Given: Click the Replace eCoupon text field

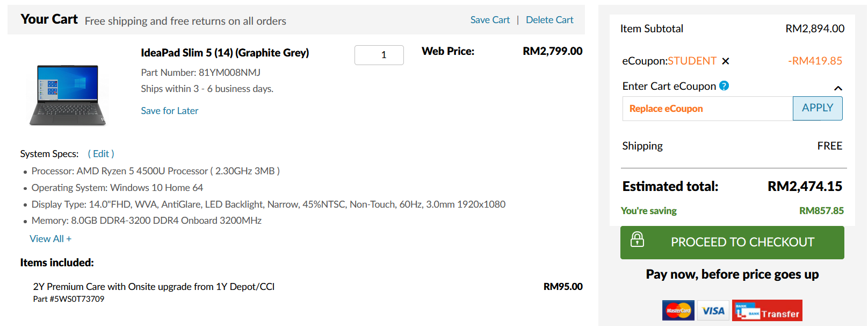Looking at the screenshot, I should pyautogui.click(x=707, y=109).
